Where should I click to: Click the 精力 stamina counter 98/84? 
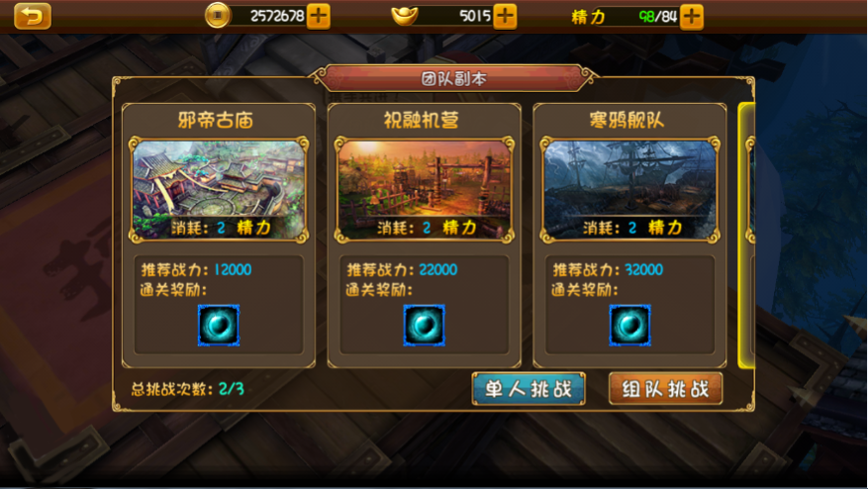coord(658,17)
